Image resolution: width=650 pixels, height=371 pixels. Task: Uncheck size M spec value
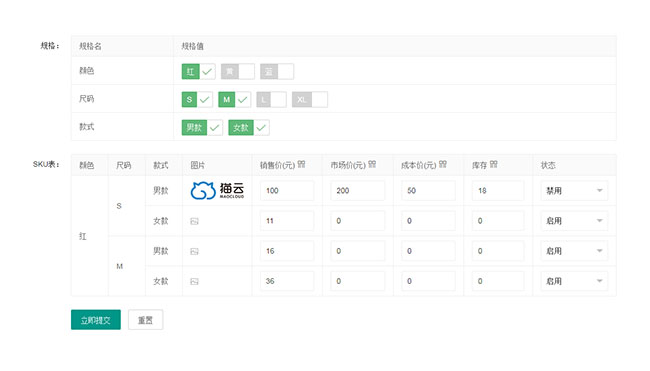(x=234, y=99)
